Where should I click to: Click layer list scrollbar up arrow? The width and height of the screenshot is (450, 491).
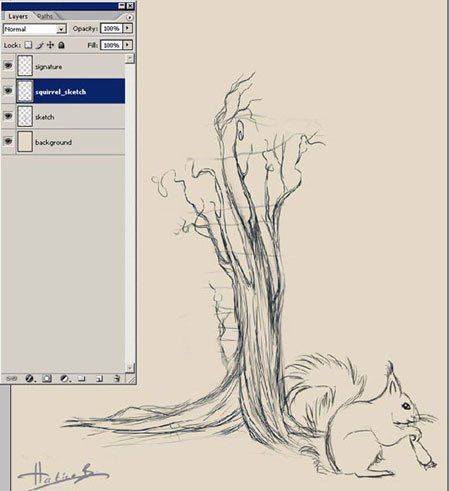click(x=130, y=59)
